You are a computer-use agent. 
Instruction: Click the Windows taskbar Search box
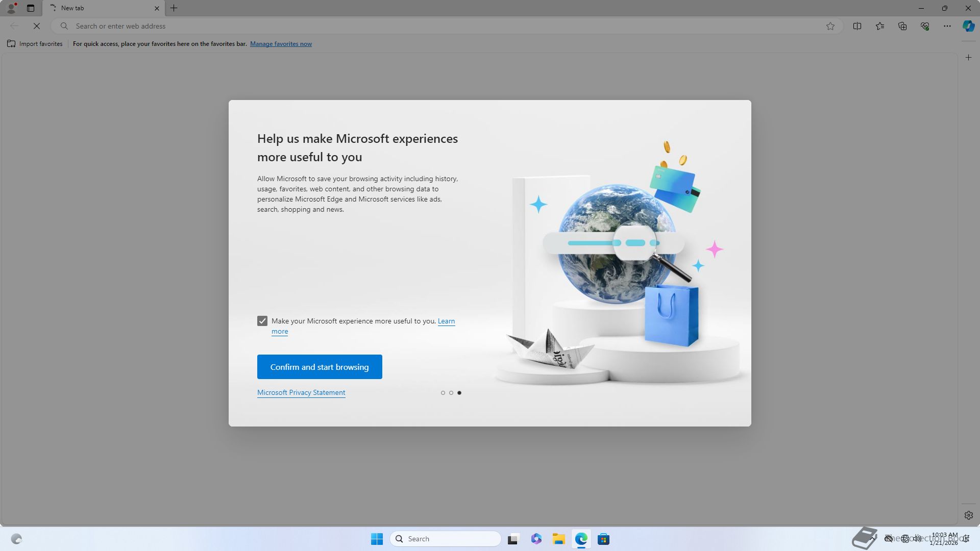pos(445,539)
